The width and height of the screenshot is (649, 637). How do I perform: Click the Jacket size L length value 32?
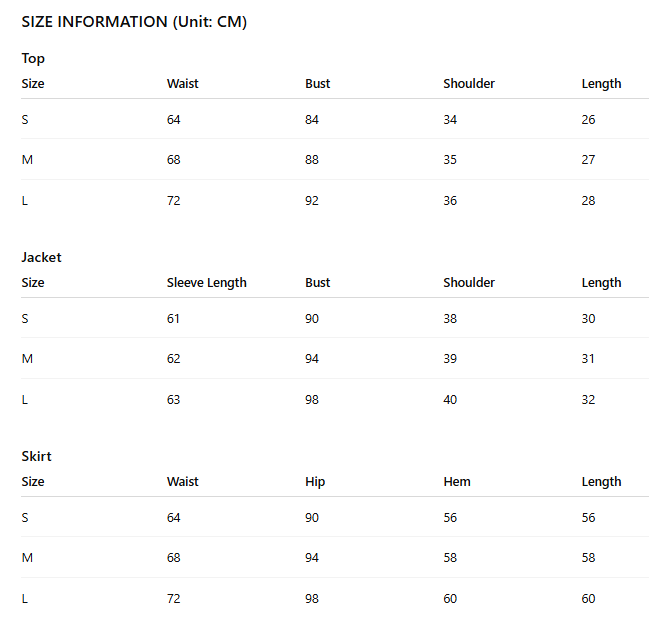[x=588, y=400]
